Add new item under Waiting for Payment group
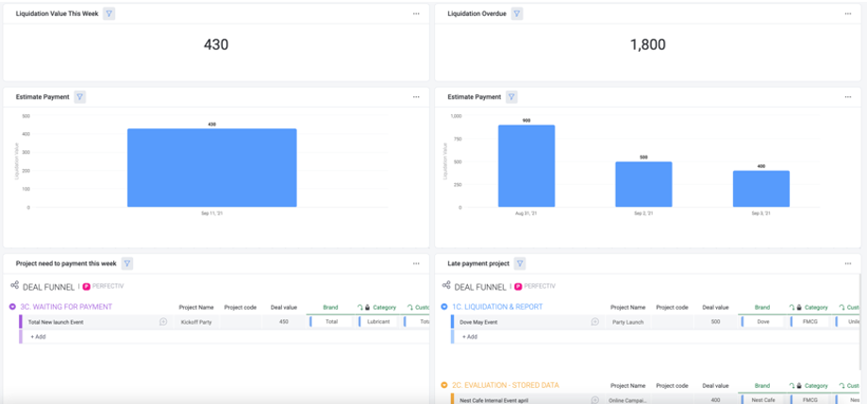868x404 pixels. coord(38,337)
